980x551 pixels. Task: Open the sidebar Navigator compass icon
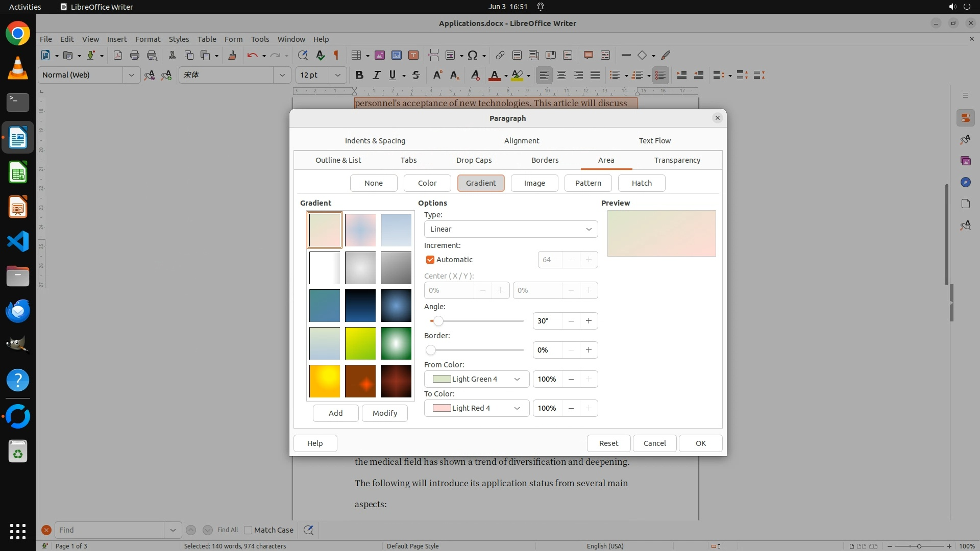pos(965,182)
